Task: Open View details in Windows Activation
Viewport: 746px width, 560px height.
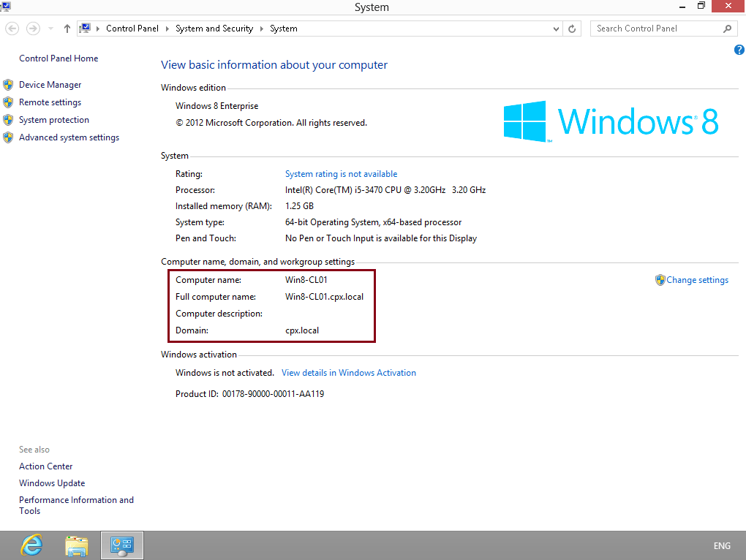Action: click(349, 373)
